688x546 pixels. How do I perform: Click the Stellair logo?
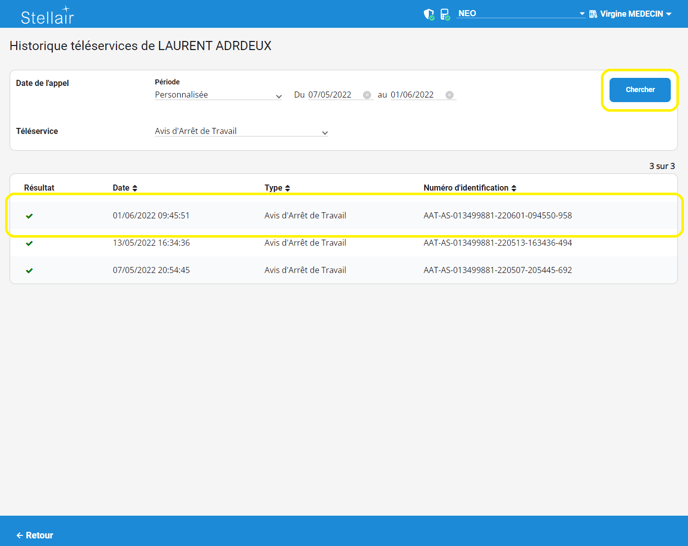coord(47,15)
